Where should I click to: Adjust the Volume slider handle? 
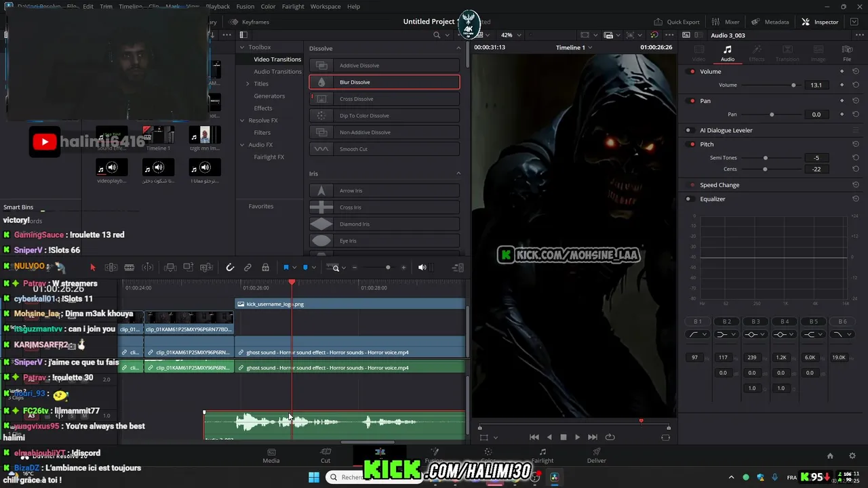(793, 85)
